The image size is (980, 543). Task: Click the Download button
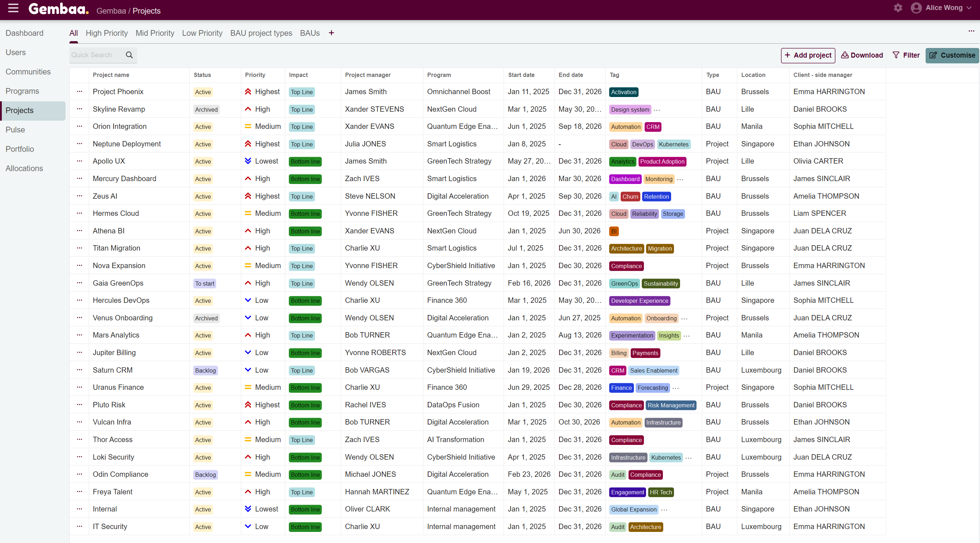tap(862, 55)
